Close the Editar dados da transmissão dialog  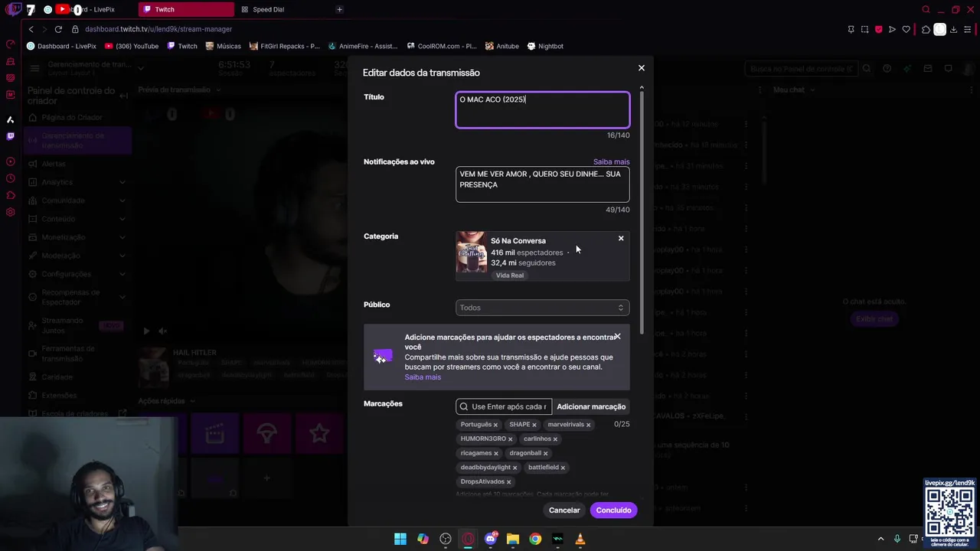642,68
